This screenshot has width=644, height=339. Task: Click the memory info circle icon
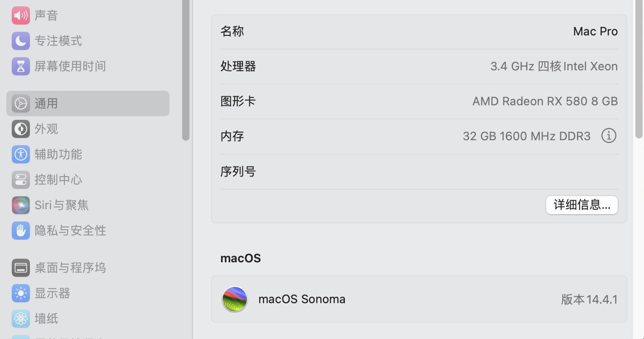(609, 136)
